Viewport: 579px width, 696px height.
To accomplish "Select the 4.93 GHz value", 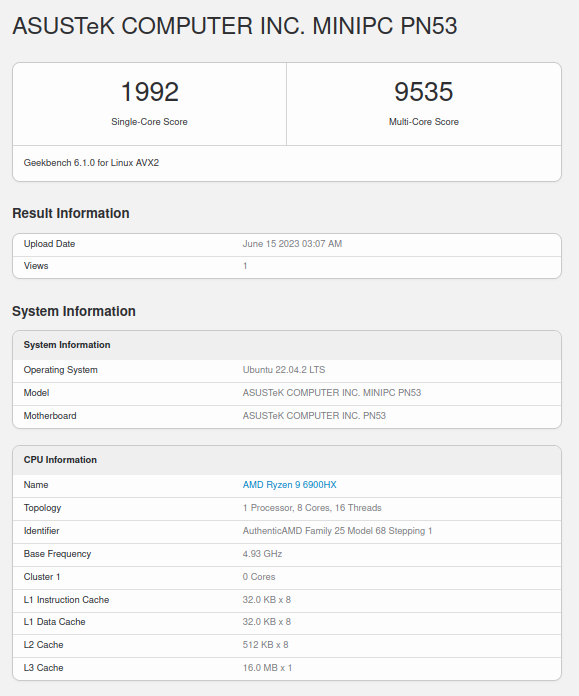I will (262, 554).
